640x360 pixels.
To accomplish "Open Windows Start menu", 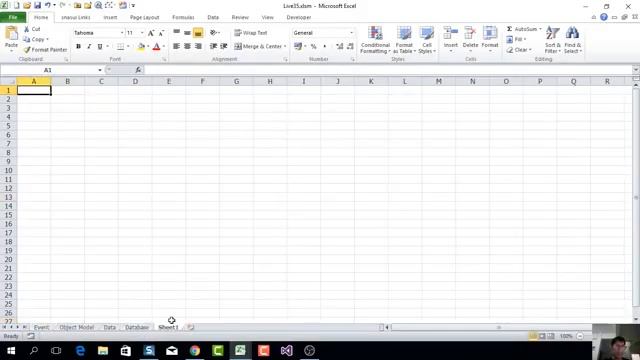I will [x=11, y=351].
